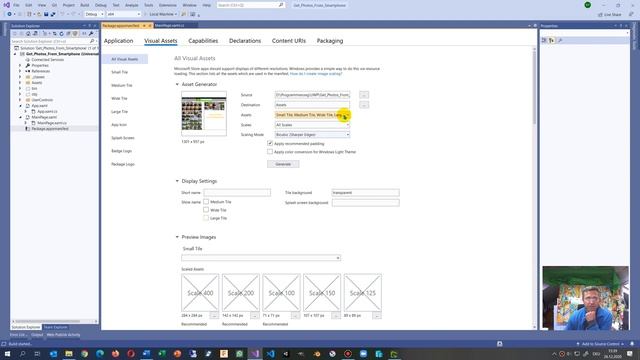The height and width of the screenshot is (360, 640).
Task: Click the Live Share icon
Action: tap(600, 15)
